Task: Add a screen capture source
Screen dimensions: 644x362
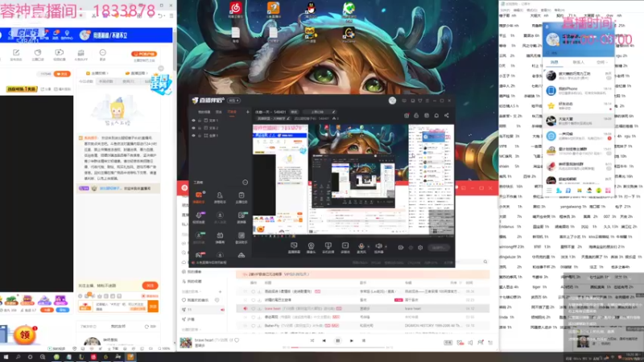Action: click(x=294, y=248)
